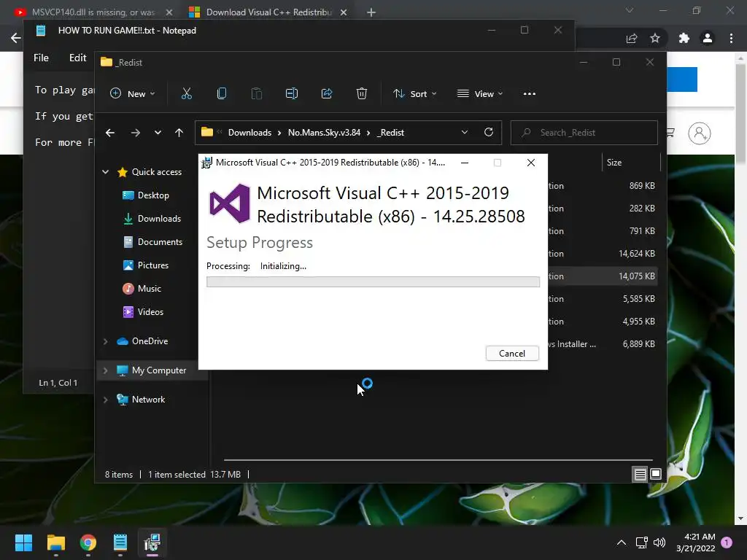747x560 pixels.
Task: Select Desktop in Quick access
Action: (152, 195)
